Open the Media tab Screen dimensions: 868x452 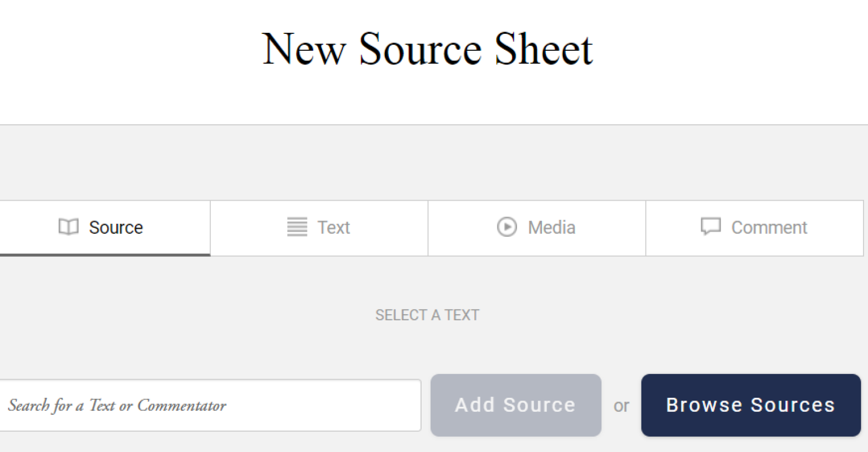click(536, 227)
